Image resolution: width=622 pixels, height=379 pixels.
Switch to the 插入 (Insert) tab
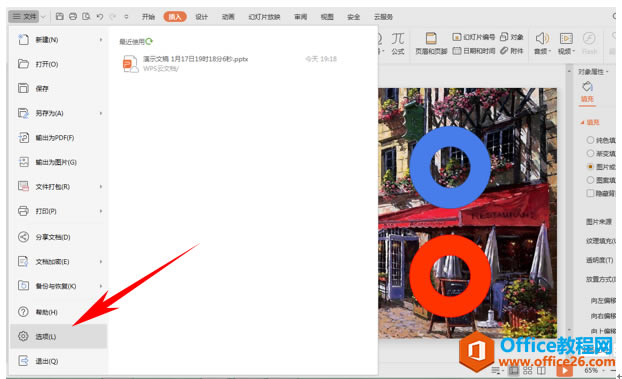pos(175,17)
